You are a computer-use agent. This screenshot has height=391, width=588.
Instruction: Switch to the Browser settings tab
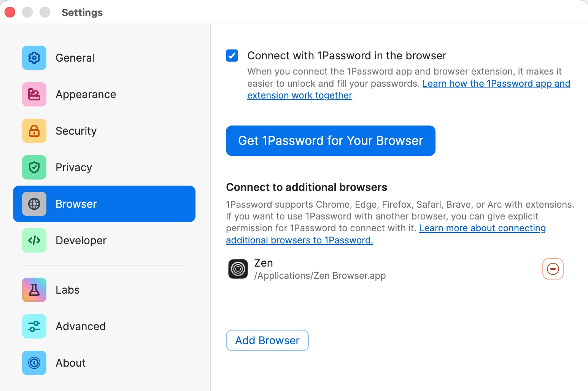[x=104, y=204]
